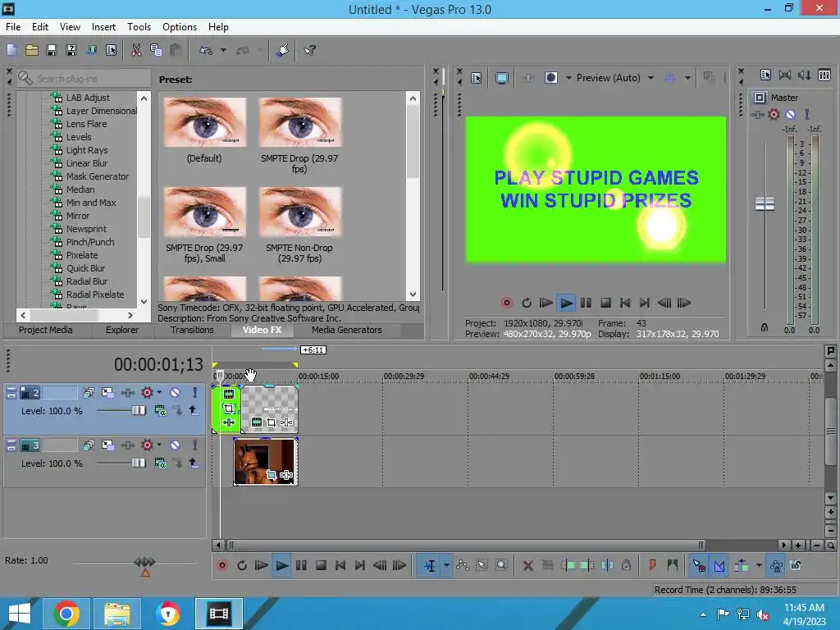Open Track 2 FX dropdown arrow

coord(159,392)
